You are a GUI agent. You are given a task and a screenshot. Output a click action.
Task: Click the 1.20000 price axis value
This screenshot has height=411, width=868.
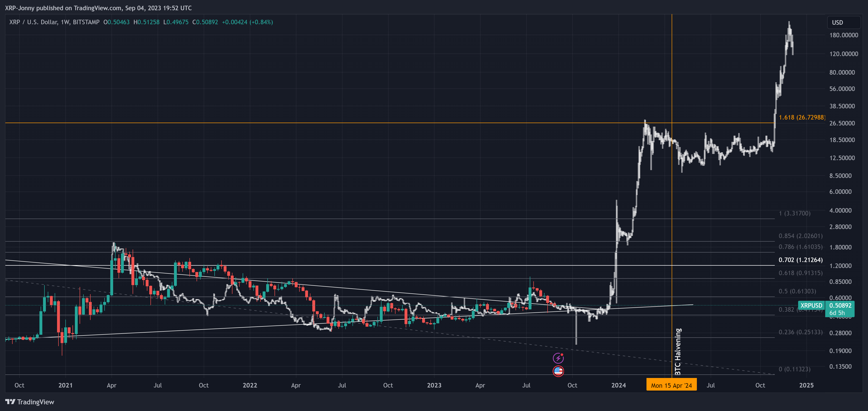(840, 266)
